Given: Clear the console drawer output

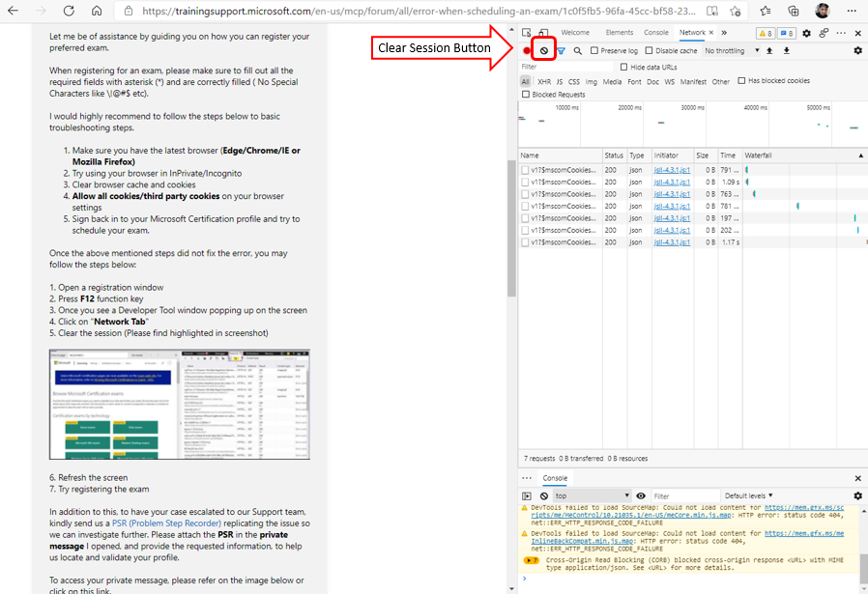Looking at the screenshot, I should click(x=544, y=496).
